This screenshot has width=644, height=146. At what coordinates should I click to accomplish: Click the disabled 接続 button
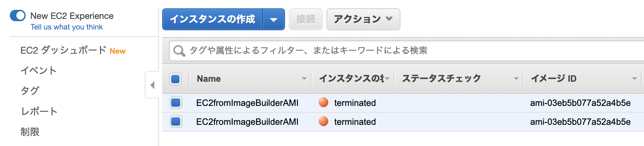click(x=305, y=19)
